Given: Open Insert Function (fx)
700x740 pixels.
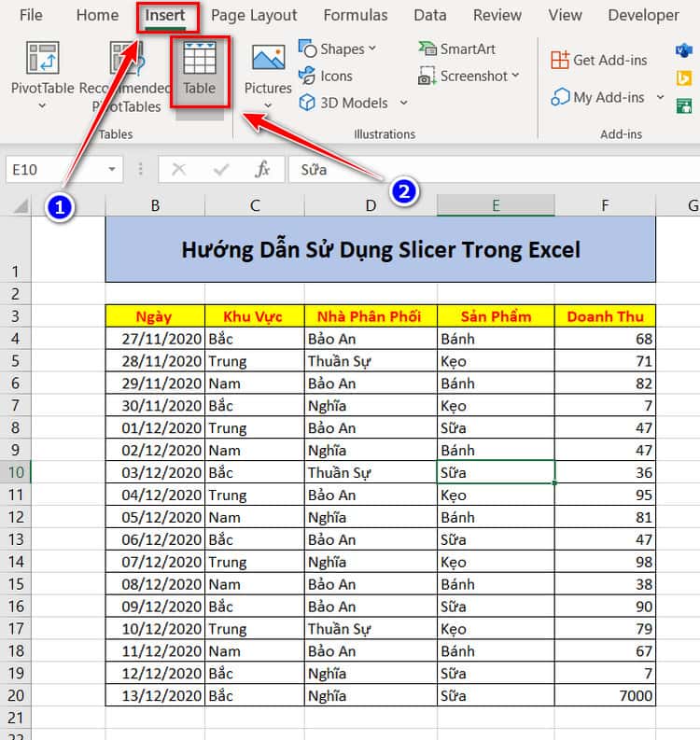Looking at the screenshot, I should click(x=262, y=169).
